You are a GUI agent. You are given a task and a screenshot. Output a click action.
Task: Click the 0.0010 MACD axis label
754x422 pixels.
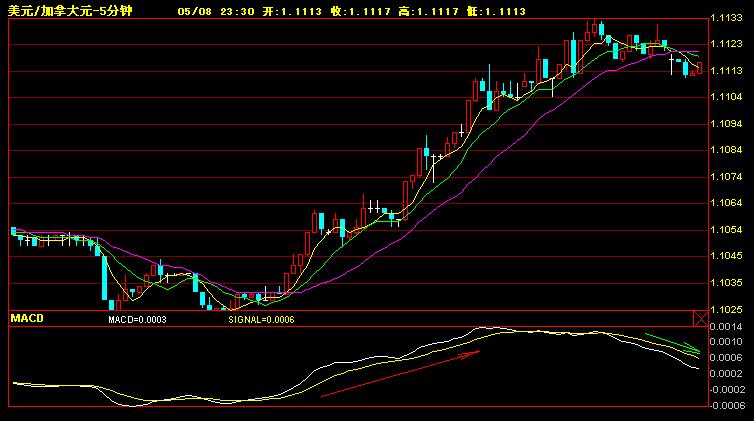tap(726, 342)
